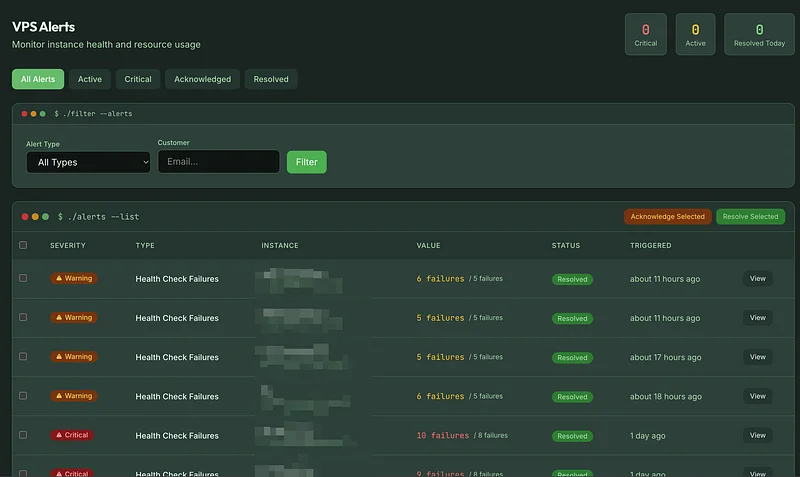Viewport: 800px width, 477px height.
Task: Click the Active count card at top
Action: point(695,34)
